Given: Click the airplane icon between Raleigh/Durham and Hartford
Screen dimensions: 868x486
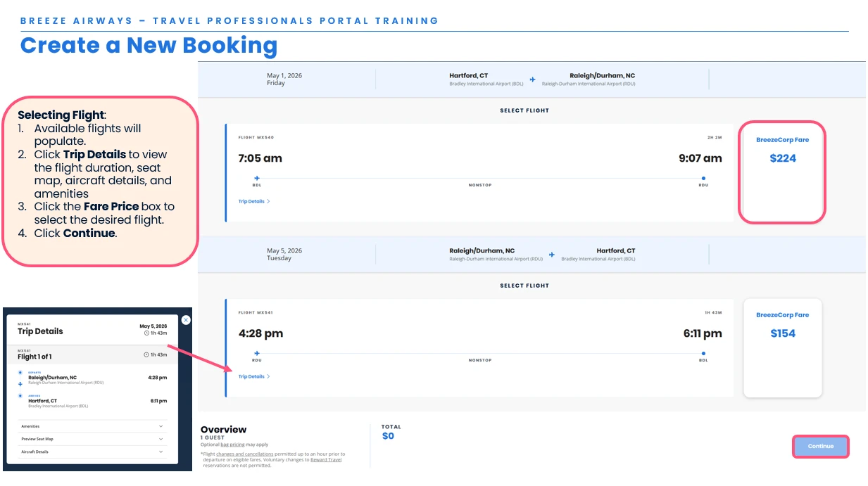Looking at the screenshot, I should [x=552, y=255].
